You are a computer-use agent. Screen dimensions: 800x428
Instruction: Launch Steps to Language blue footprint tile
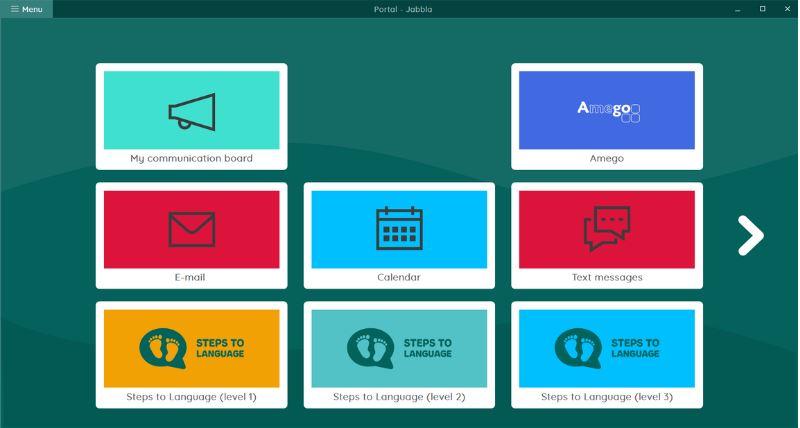607,347
